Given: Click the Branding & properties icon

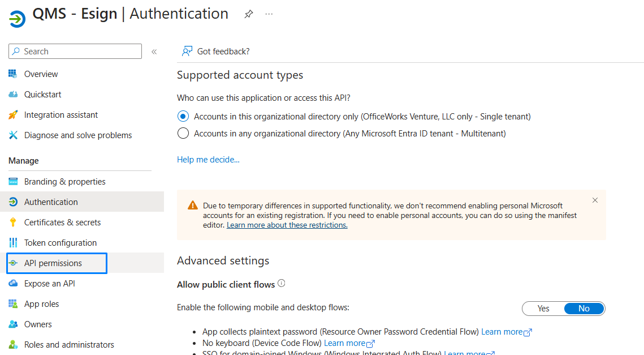Looking at the screenshot, I should tap(13, 181).
